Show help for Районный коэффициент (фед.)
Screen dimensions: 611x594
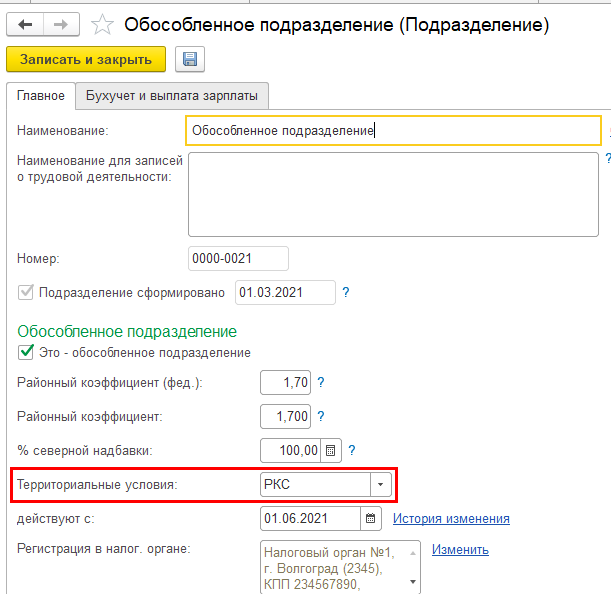(x=322, y=382)
